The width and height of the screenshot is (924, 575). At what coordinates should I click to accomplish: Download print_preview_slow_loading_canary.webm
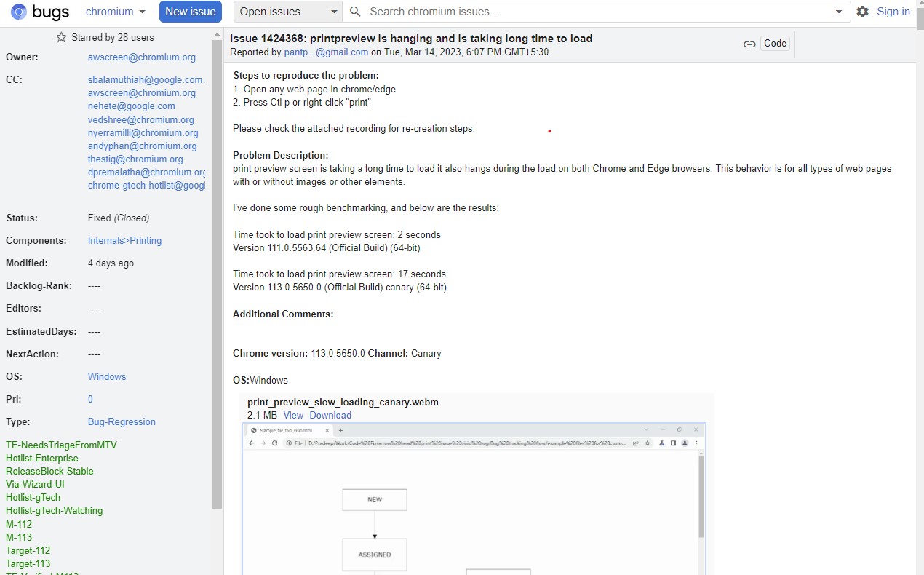330,416
